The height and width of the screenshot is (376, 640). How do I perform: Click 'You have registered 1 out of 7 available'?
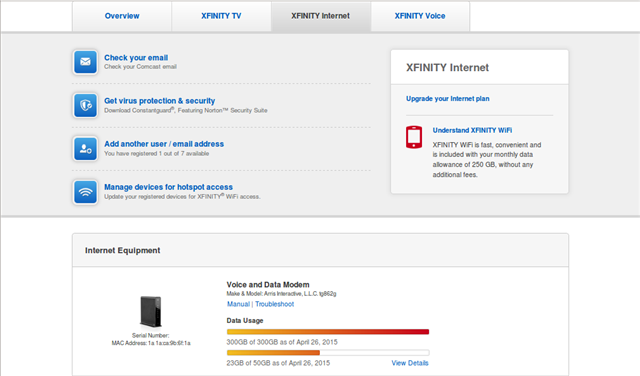click(x=156, y=154)
